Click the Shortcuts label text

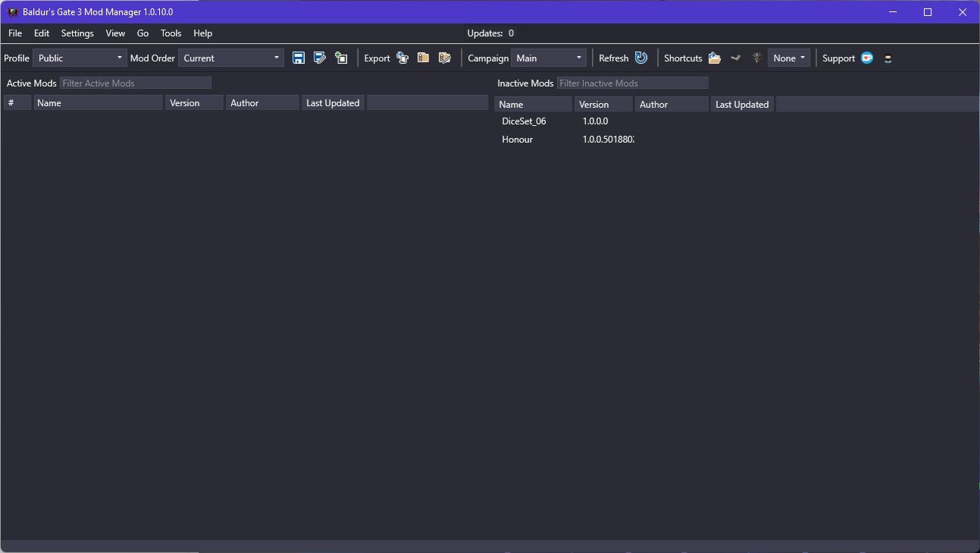pos(683,58)
